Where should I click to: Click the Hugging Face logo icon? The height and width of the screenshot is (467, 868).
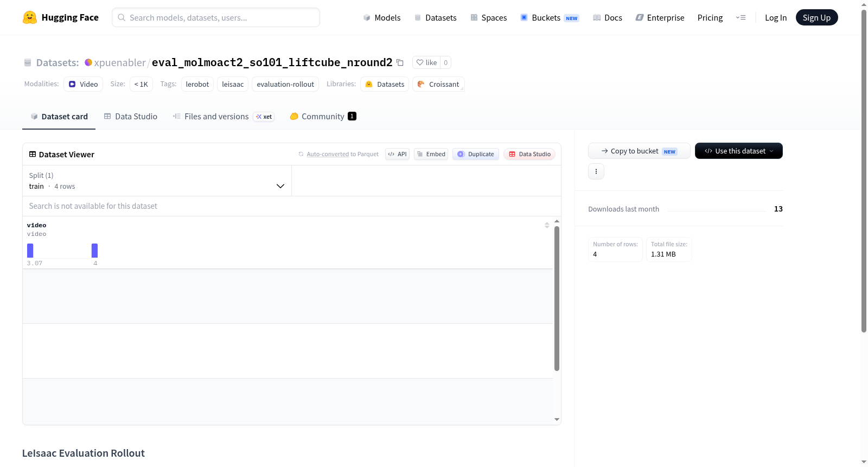(x=30, y=17)
